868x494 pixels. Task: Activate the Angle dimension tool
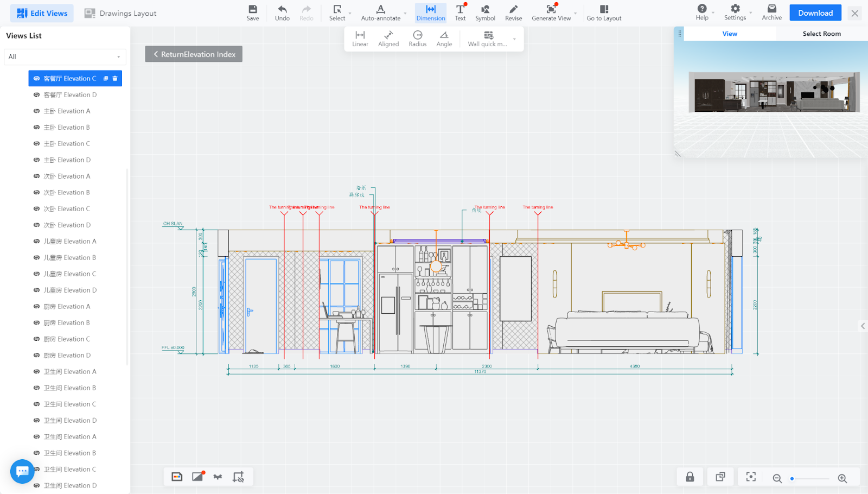pos(444,39)
